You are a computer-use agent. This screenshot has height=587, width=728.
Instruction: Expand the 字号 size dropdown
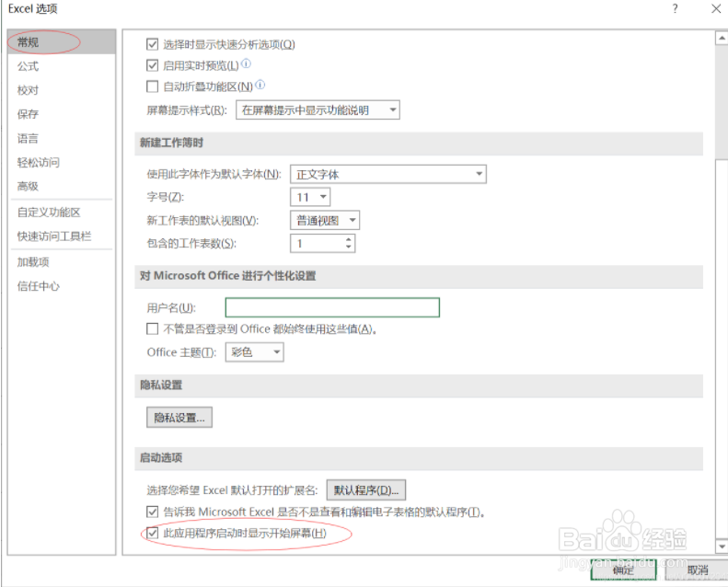tap(310, 197)
